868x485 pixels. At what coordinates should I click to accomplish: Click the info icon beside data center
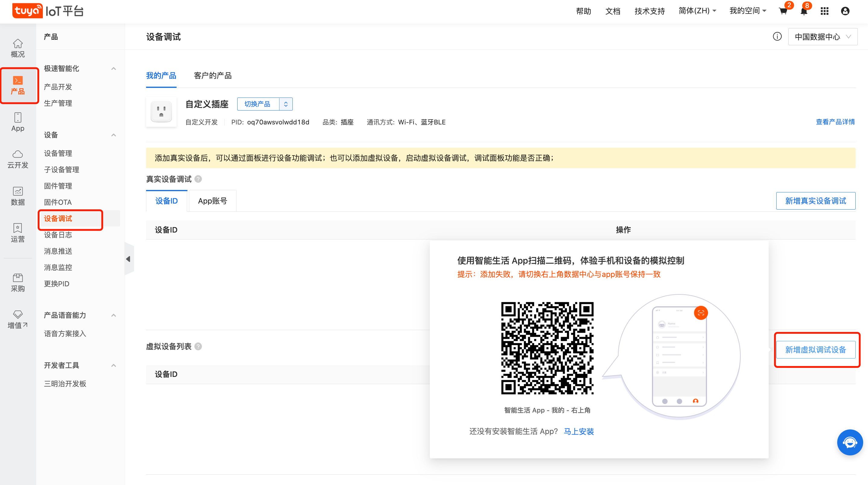[x=777, y=37]
